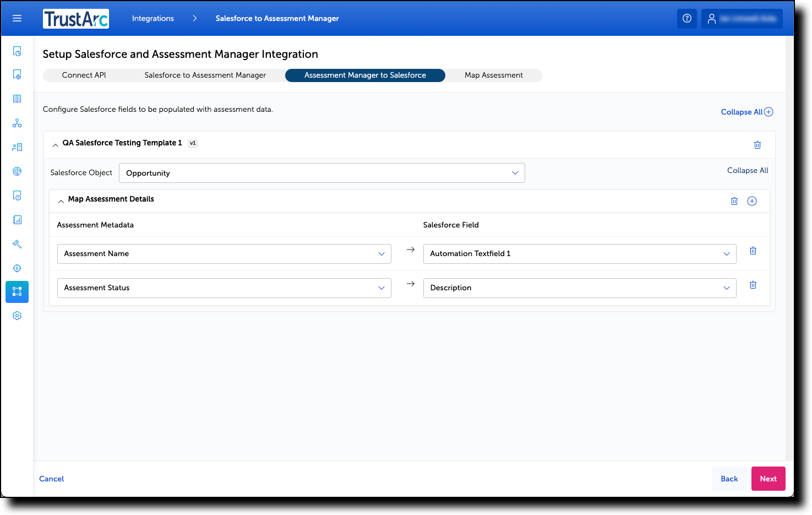Select the org chart sidebar icon
This screenshot has width=812, height=515.
tap(17, 123)
